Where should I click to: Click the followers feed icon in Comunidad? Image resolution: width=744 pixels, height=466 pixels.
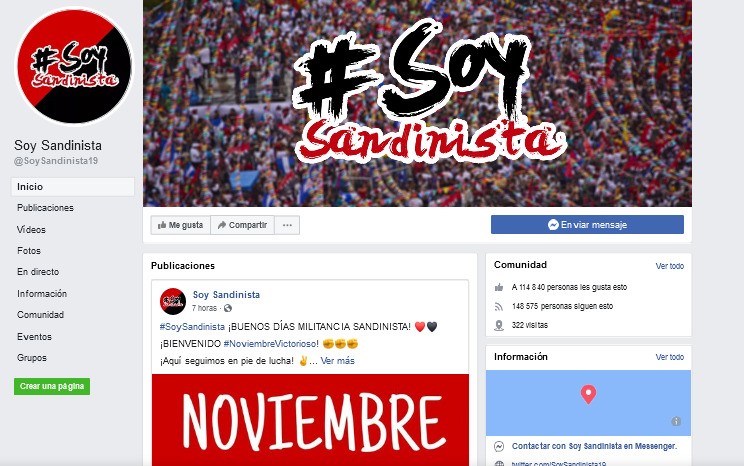coord(499,307)
